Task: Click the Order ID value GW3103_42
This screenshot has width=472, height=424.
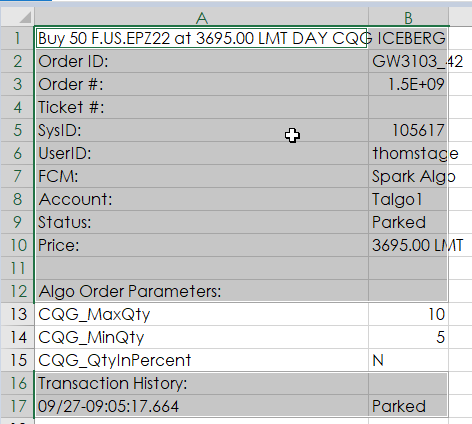Action: (x=408, y=61)
